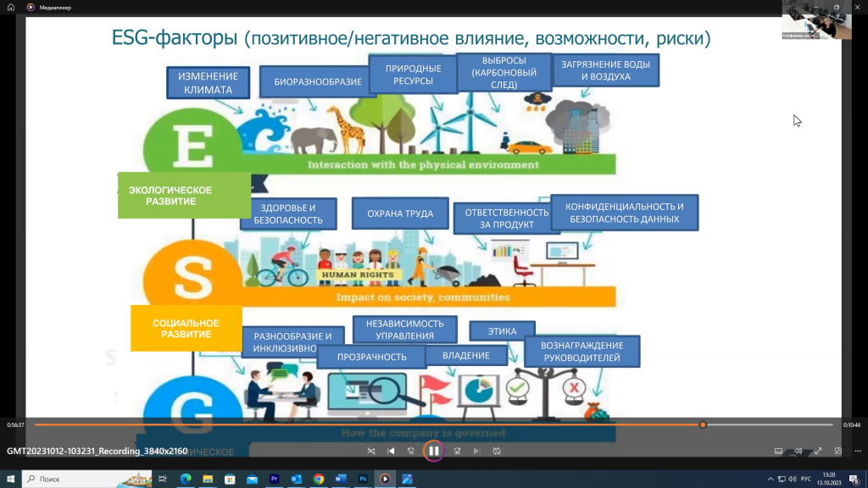868x488 pixels.
Task: Toggle subtitles and captions button
Action: click(x=778, y=451)
